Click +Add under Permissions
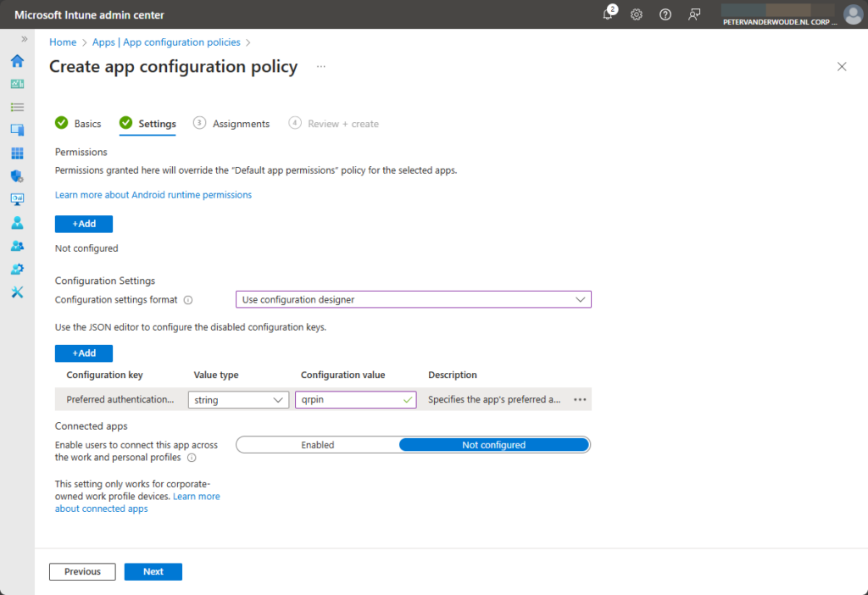 point(84,224)
